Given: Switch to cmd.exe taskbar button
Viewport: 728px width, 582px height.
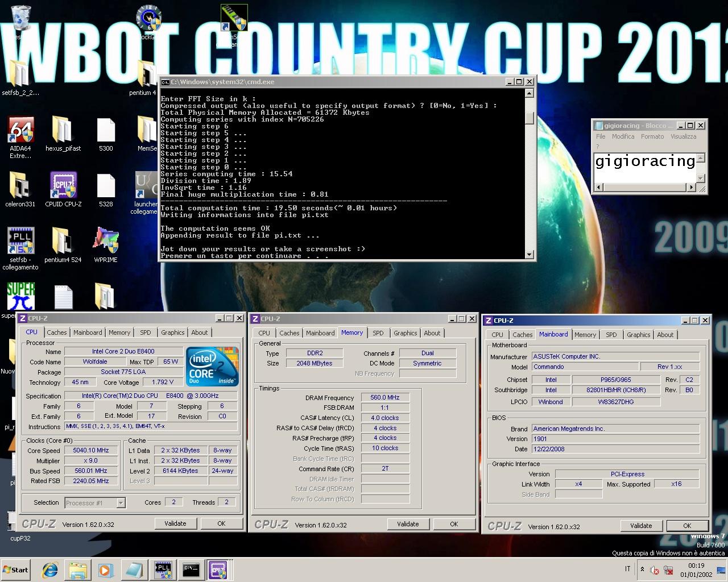Looking at the screenshot, I should 191,569.
